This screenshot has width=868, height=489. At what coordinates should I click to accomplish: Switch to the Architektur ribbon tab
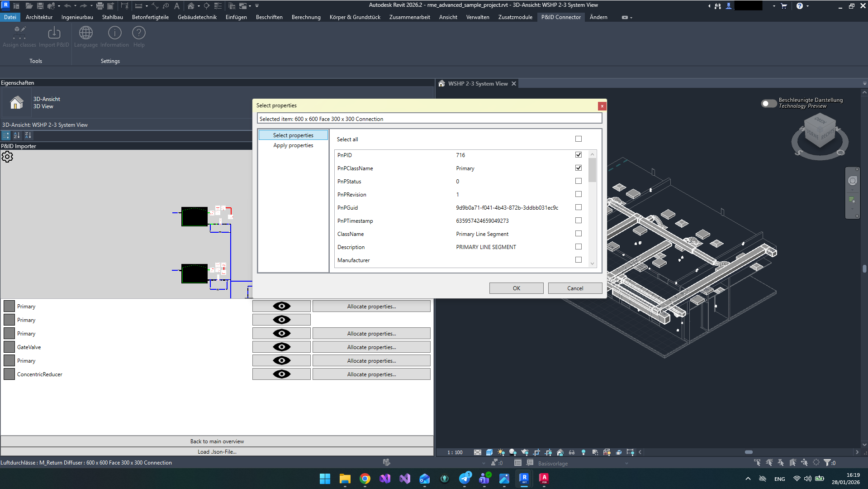click(39, 17)
